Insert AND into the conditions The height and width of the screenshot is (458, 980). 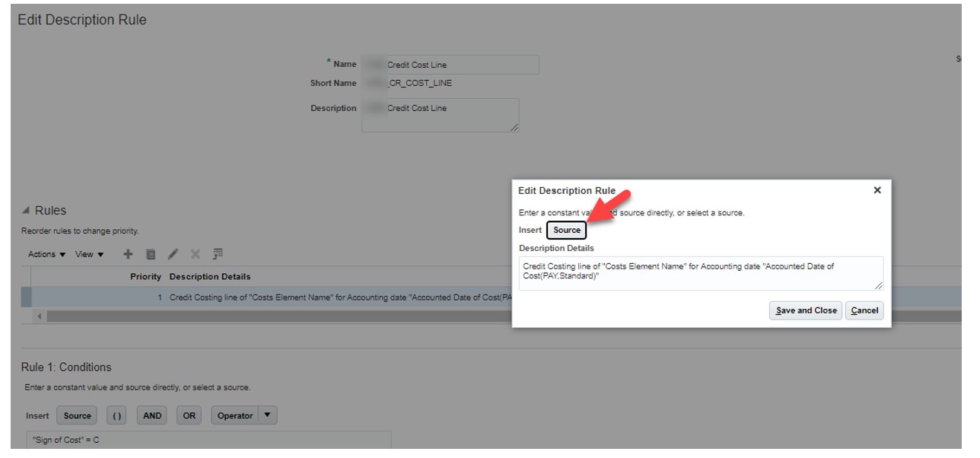tap(152, 415)
